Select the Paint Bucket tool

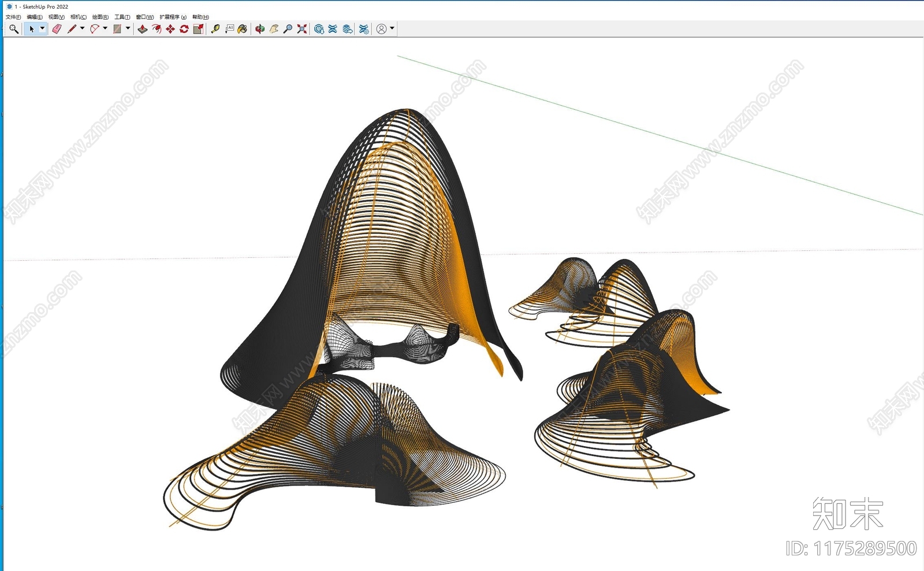[x=243, y=28]
